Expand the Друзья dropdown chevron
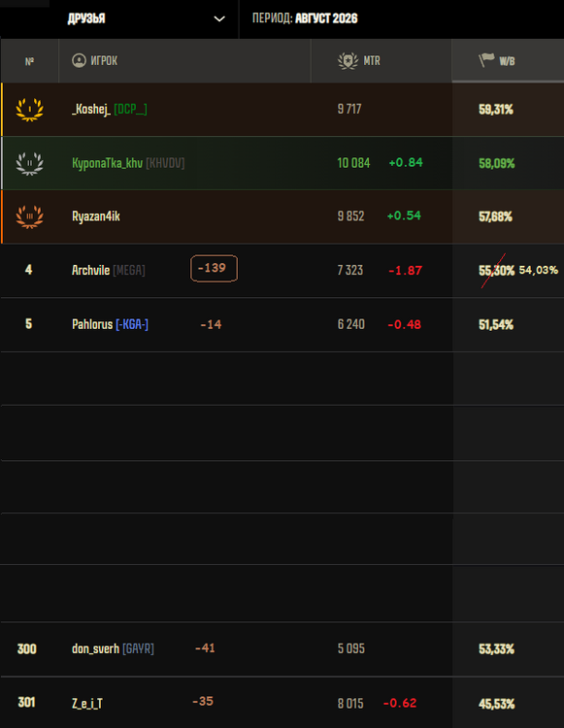The image size is (564, 728). pos(219,18)
